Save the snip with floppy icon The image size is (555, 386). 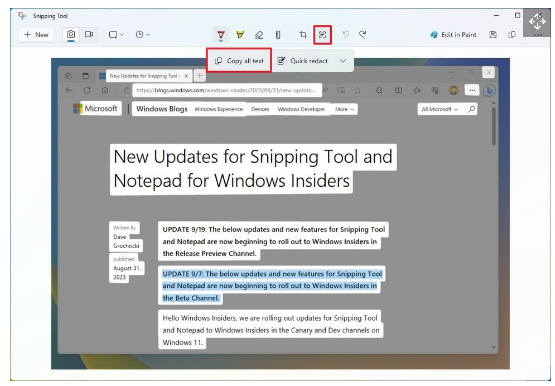493,35
